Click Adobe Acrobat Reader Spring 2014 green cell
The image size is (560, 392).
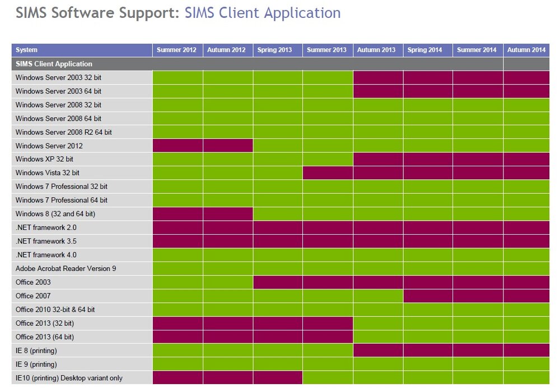(428, 268)
